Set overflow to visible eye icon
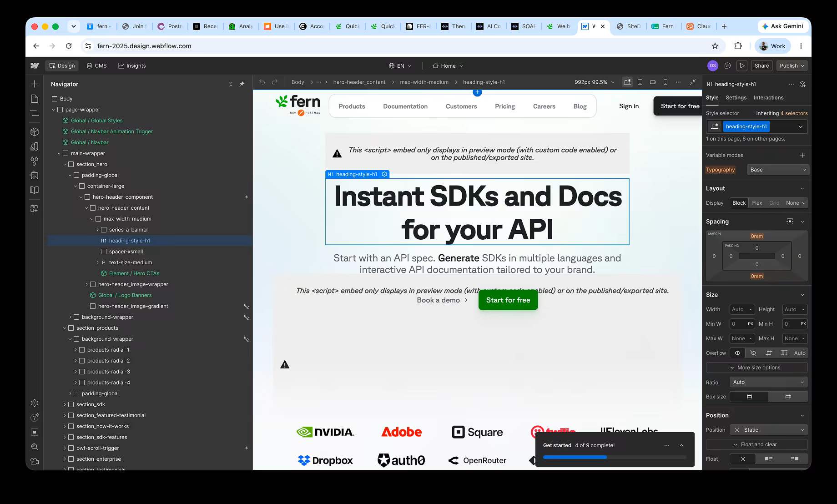 coord(737,353)
